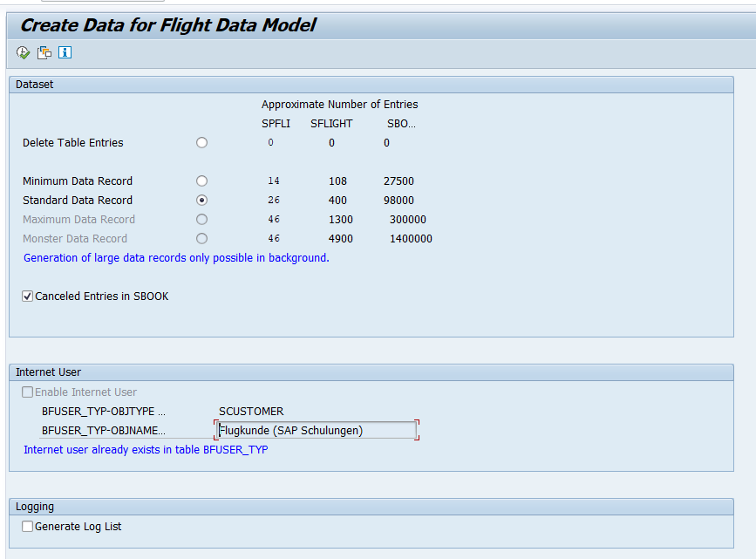
Task: Click the Flugkunde (SAP Schulungen) input field
Action: [x=316, y=430]
